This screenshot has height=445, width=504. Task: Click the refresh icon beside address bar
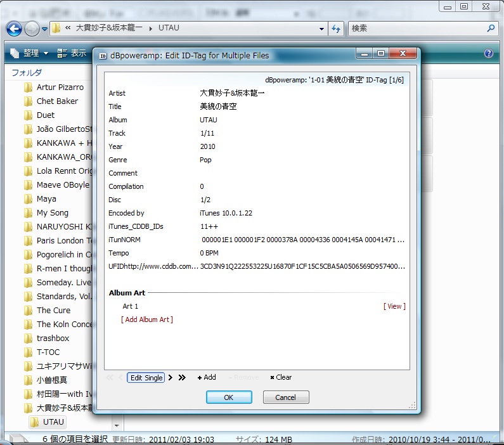click(x=336, y=29)
